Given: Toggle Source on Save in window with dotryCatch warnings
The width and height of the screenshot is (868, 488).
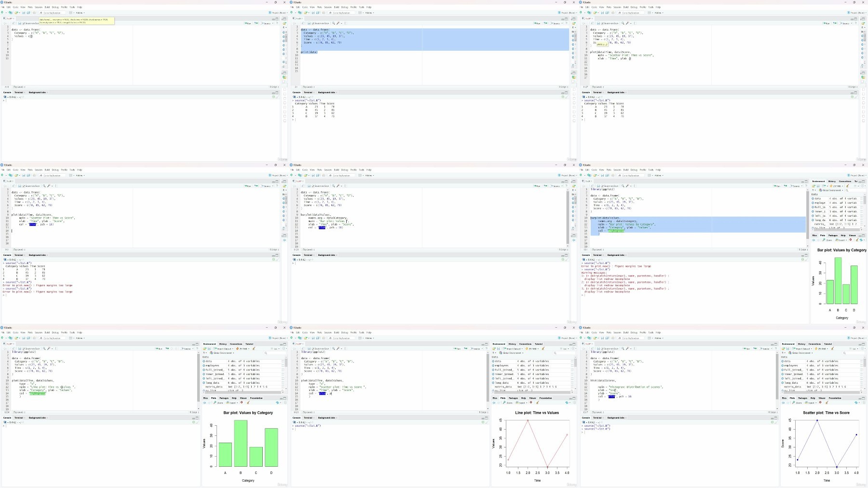Looking at the screenshot, I should [602, 186].
